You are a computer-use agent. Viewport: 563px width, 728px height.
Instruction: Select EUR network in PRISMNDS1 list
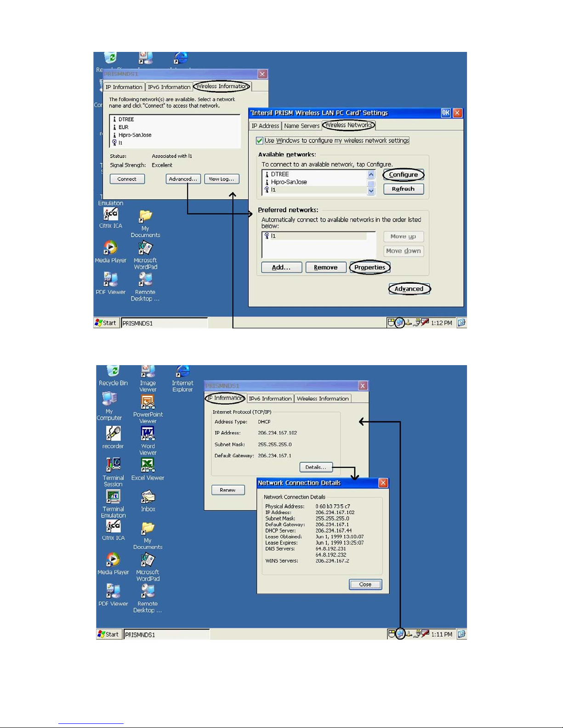pyautogui.click(x=175, y=127)
